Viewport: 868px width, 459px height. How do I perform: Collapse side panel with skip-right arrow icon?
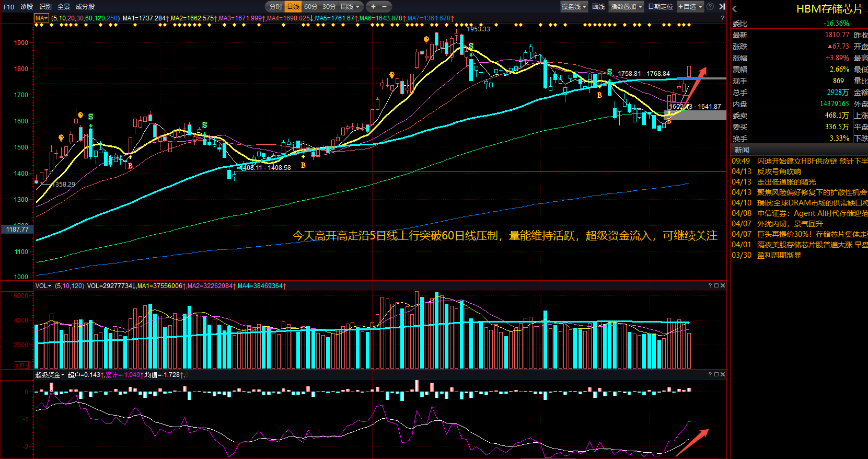[x=722, y=7]
